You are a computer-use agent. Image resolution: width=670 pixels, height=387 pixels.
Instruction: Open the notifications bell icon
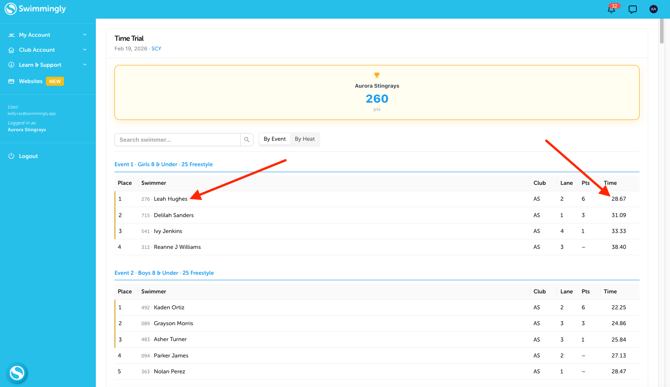(611, 9)
